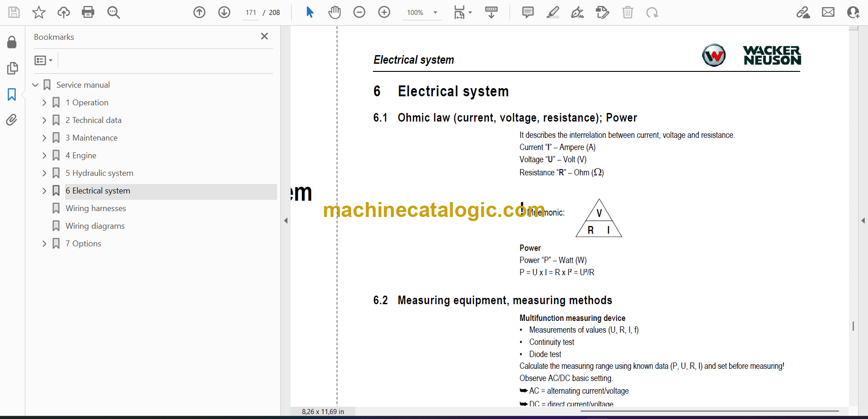The width and height of the screenshot is (868, 419).
Task: Open the Wiring diagrams bookmark
Action: (95, 226)
